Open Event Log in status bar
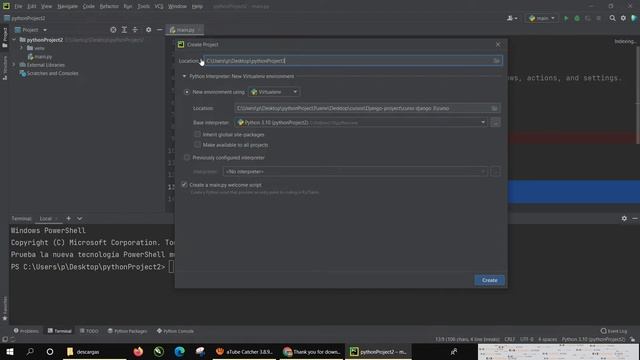 pos(613,331)
